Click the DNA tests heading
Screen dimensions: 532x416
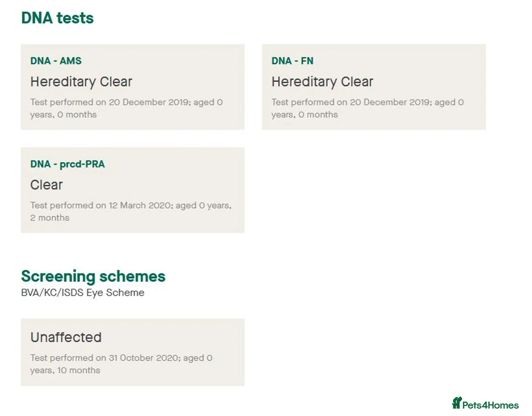pos(57,18)
